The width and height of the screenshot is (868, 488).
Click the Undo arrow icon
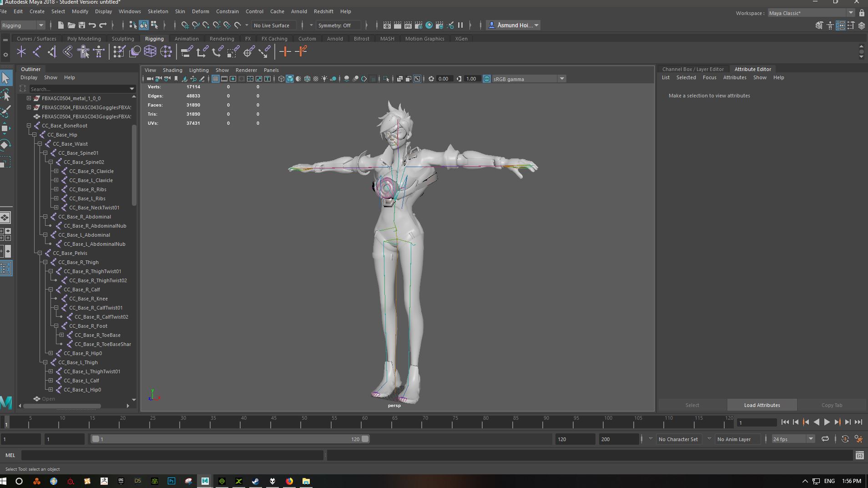tap(92, 25)
